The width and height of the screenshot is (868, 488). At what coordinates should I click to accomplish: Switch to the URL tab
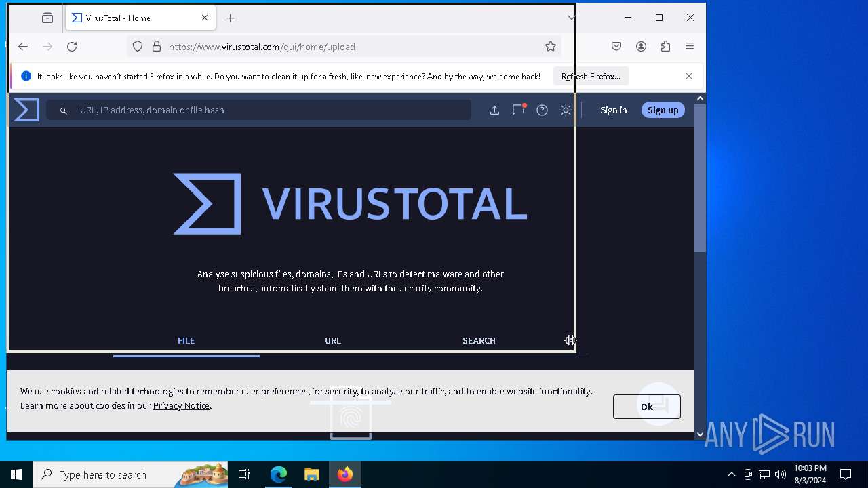[x=333, y=341]
